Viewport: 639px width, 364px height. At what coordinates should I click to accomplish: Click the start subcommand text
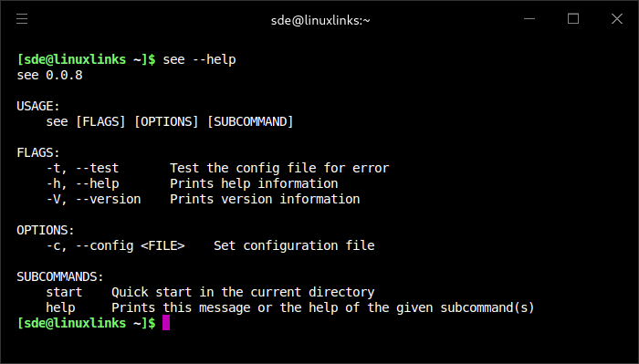click(x=64, y=292)
